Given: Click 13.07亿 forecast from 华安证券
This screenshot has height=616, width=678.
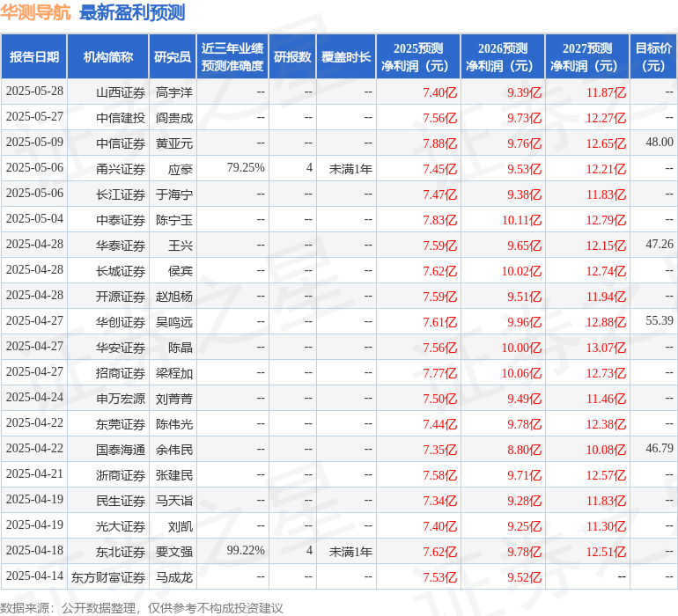Looking at the screenshot, I should 606,347.
